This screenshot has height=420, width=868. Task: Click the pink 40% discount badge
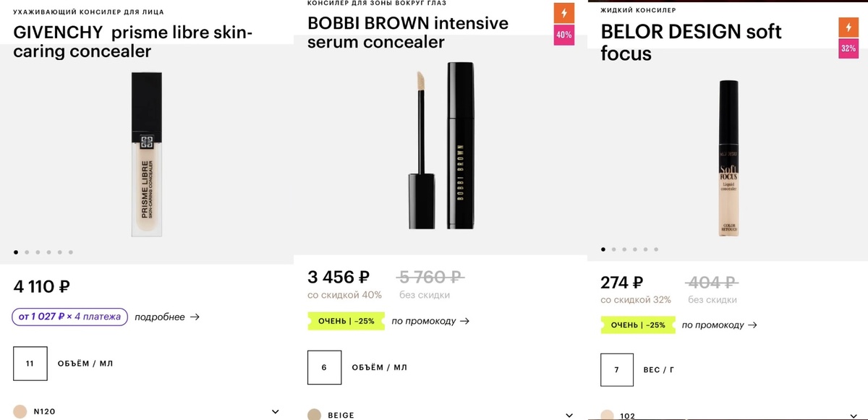pos(563,35)
